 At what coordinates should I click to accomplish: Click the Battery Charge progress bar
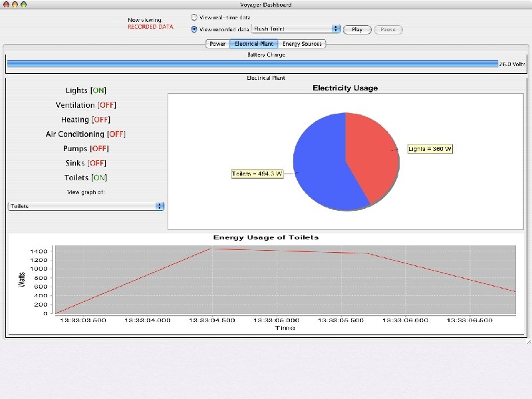[x=253, y=64]
